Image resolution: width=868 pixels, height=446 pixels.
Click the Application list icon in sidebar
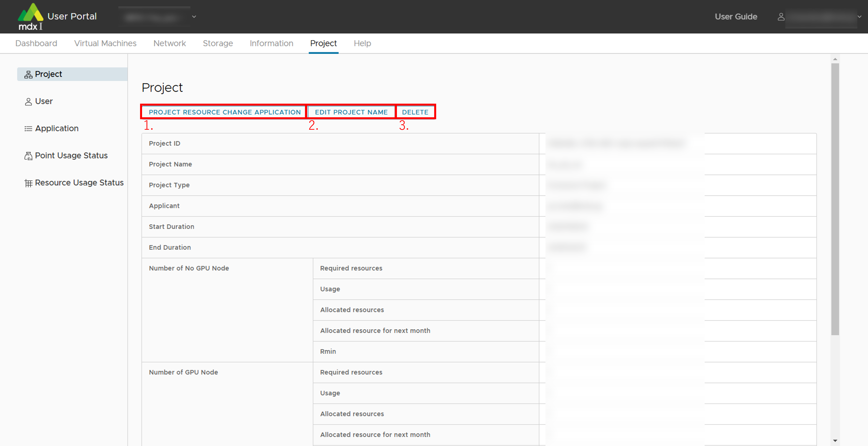pyautogui.click(x=28, y=129)
